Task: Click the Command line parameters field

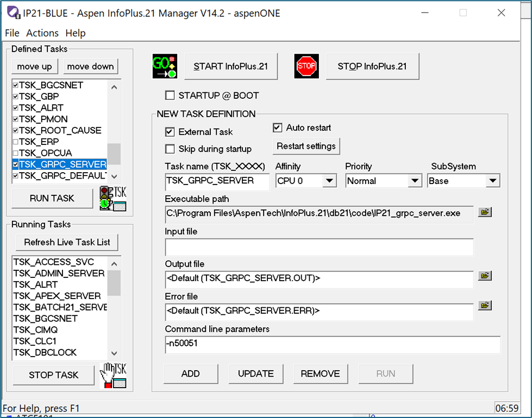Action: click(x=333, y=344)
